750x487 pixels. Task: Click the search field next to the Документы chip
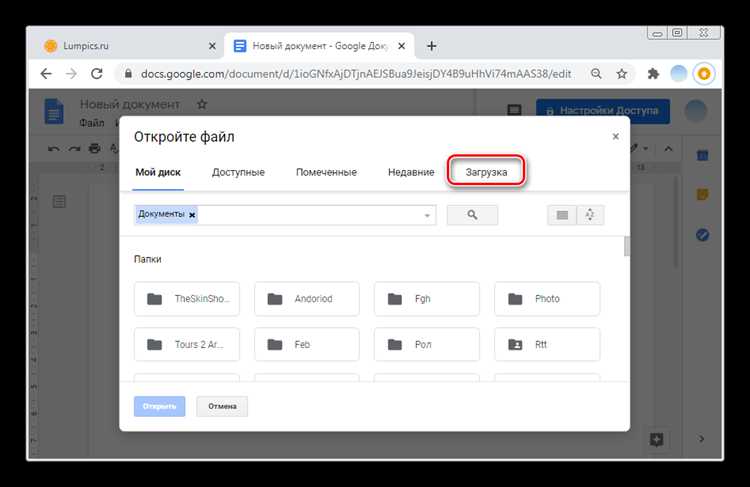coord(309,215)
